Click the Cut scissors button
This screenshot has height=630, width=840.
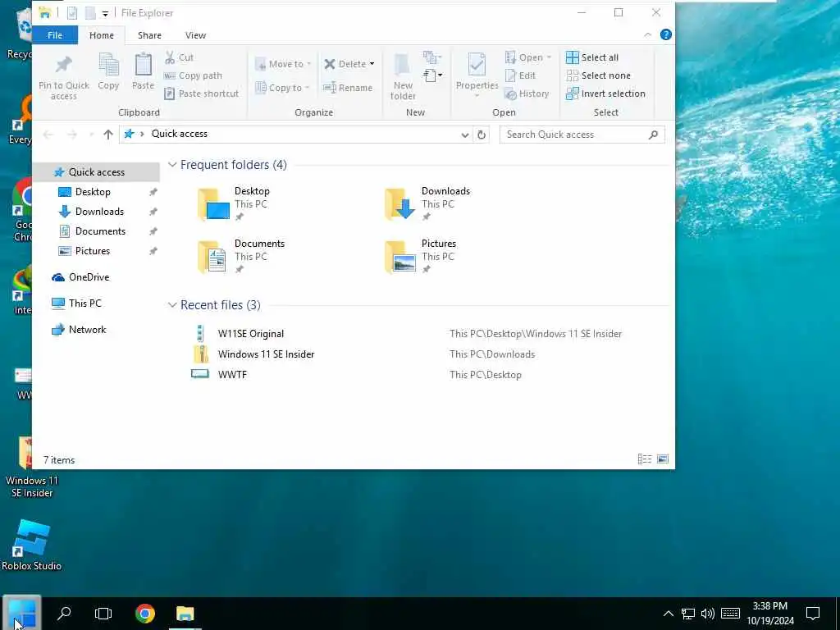[180, 57]
